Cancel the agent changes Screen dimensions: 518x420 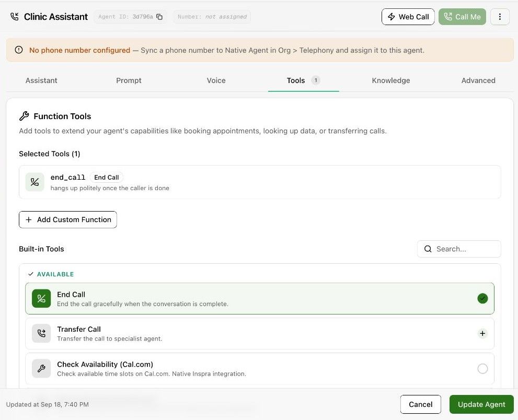click(x=421, y=404)
